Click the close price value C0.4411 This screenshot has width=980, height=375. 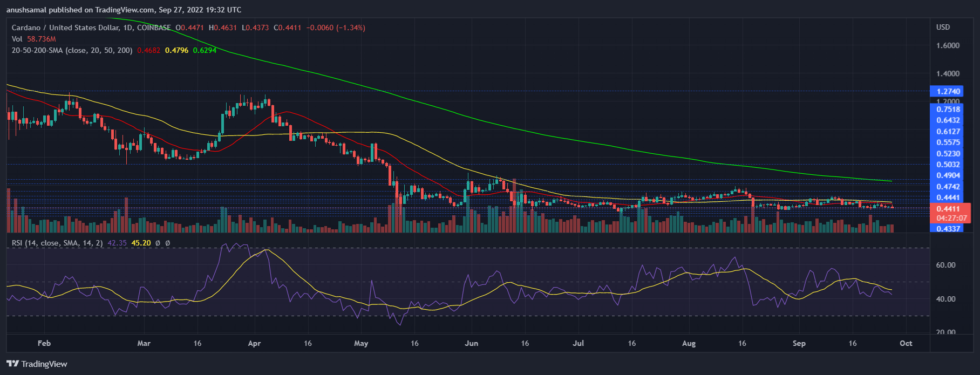pos(288,28)
